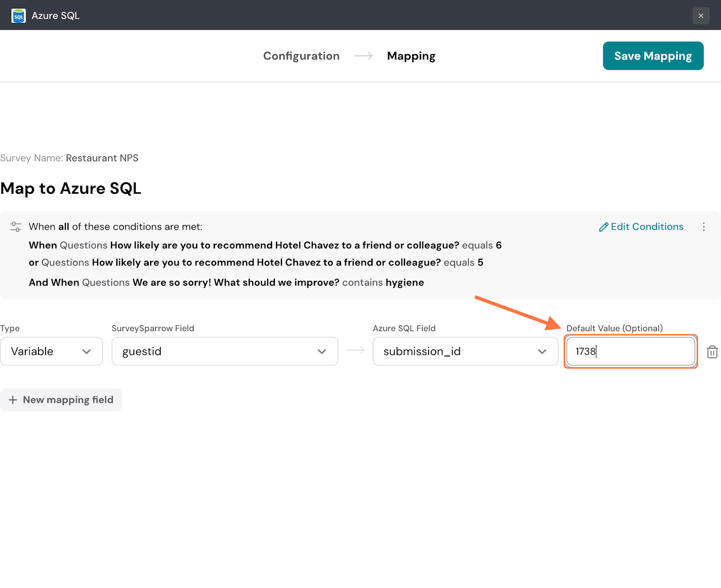Image resolution: width=721 pixels, height=588 pixels.
Task: Add a New mapping field
Action: 61,400
